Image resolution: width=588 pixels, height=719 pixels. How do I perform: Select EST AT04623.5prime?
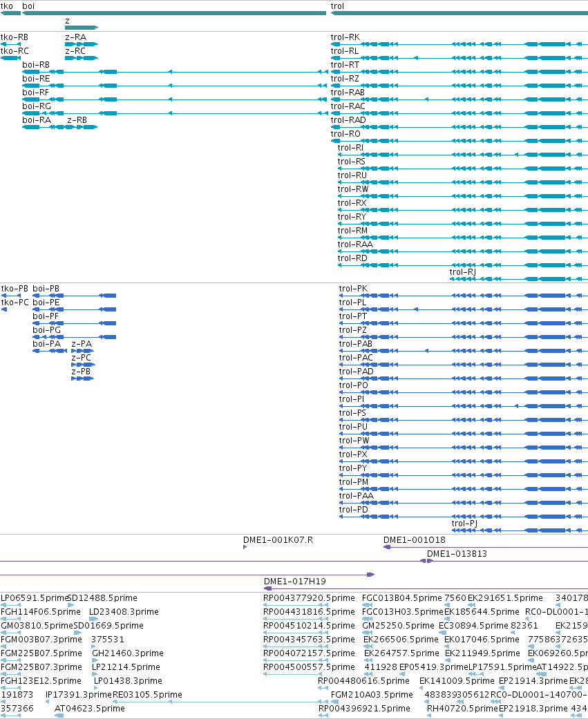(89, 709)
